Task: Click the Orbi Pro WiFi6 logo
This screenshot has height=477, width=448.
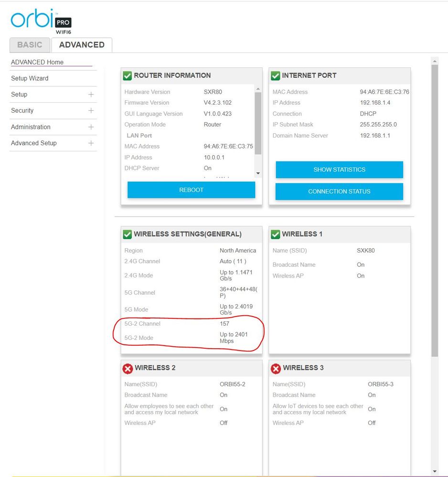Action: pyautogui.click(x=41, y=21)
